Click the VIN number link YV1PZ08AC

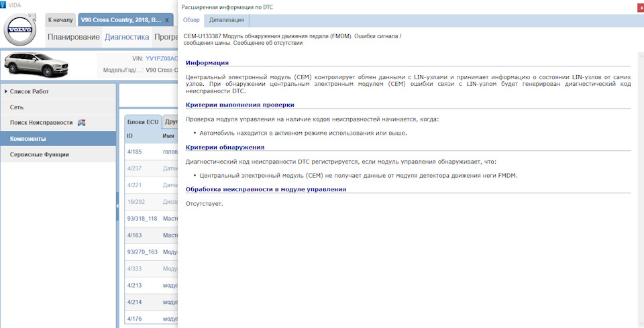(162, 59)
